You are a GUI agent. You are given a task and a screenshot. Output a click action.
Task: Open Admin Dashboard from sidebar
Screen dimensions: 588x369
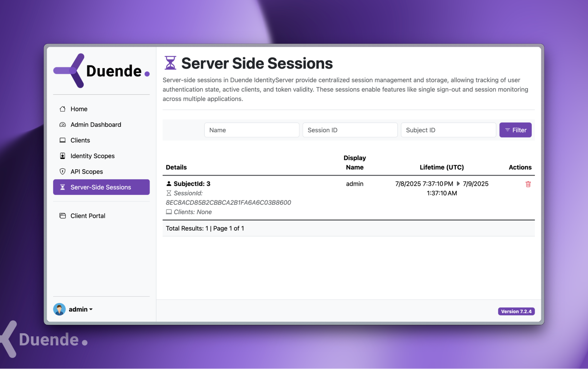pos(101,125)
